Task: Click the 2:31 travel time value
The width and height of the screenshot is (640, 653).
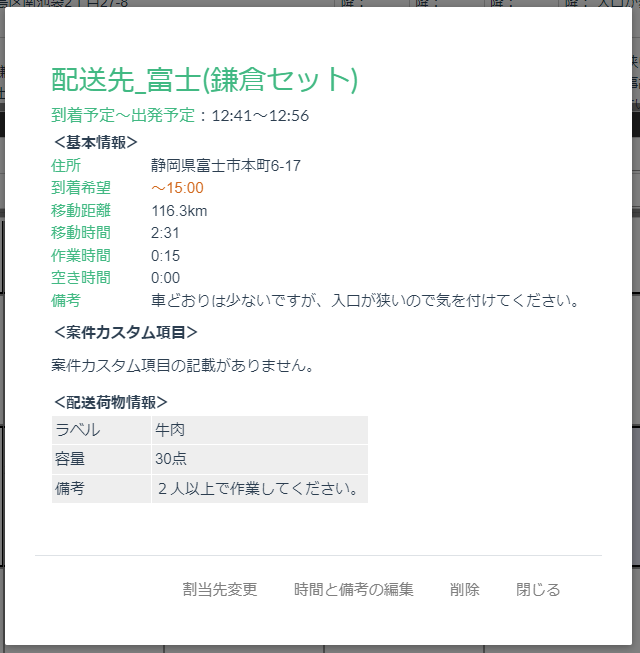Action: [x=165, y=233]
